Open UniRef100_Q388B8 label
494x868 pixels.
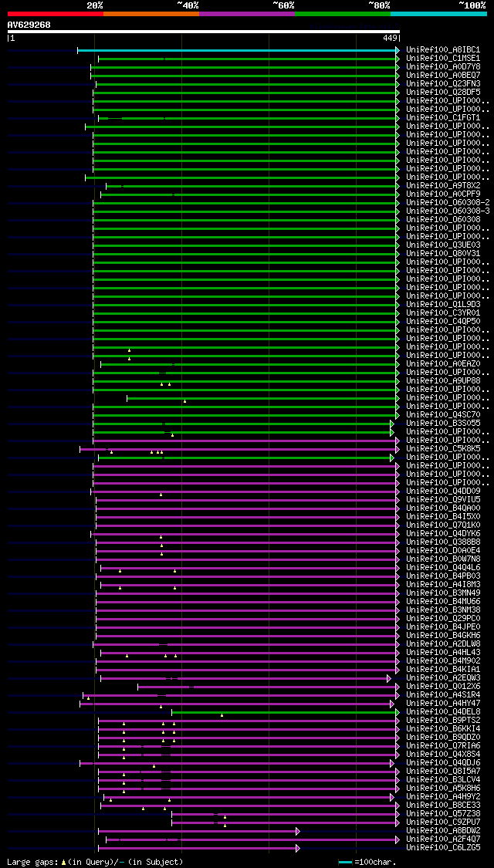[443, 542]
